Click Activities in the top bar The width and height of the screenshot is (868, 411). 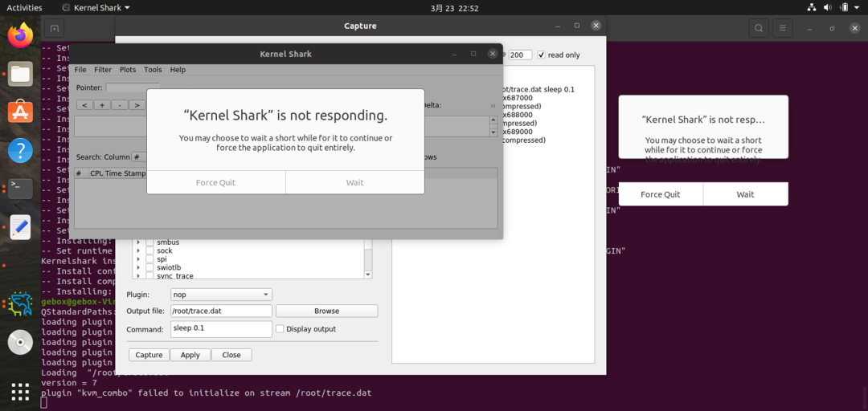coord(24,8)
